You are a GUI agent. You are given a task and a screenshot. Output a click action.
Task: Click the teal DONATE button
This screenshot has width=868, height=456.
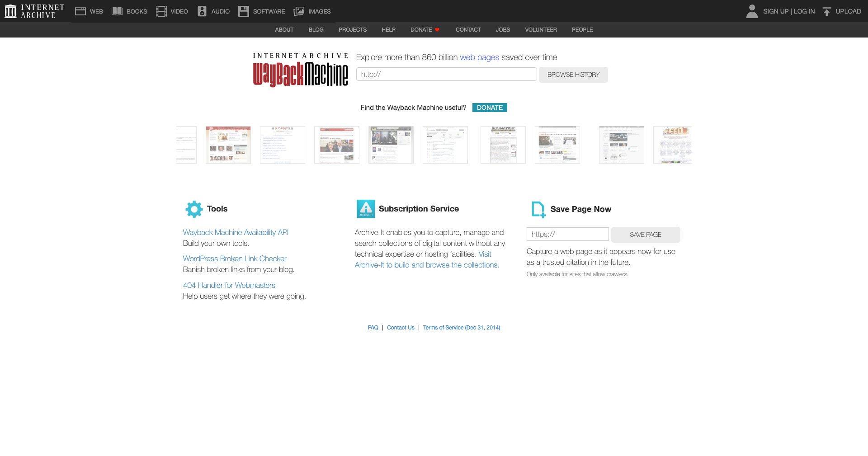click(x=489, y=108)
